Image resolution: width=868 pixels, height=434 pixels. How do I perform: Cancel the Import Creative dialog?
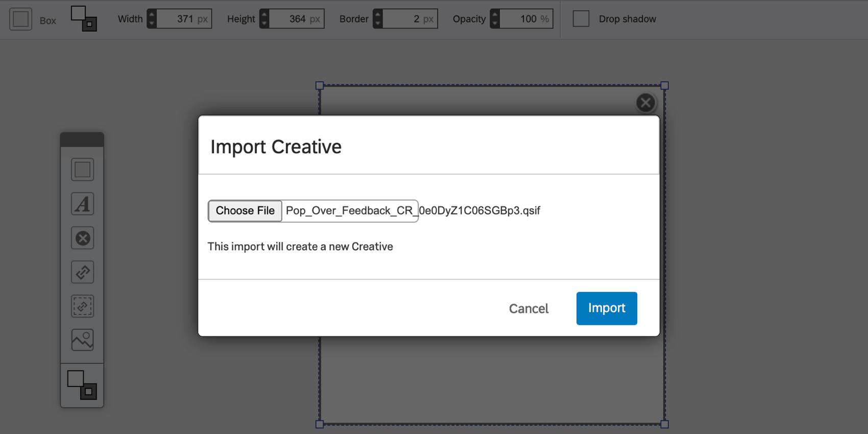528,308
